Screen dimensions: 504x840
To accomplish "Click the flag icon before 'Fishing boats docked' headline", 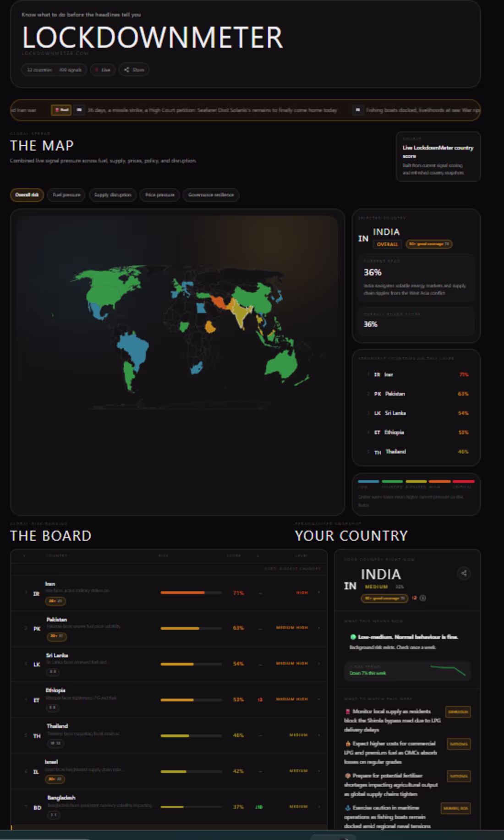I will click(358, 110).
